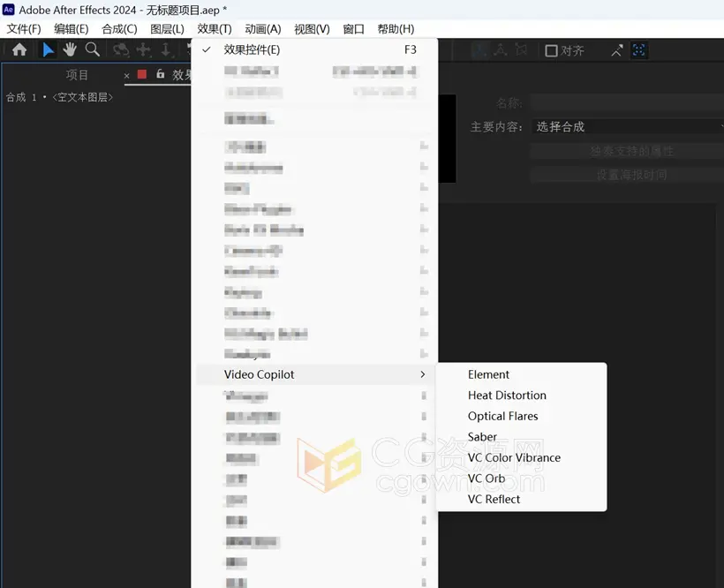Choose VC Reflect effect
The image size is (724, 588).
494,499
